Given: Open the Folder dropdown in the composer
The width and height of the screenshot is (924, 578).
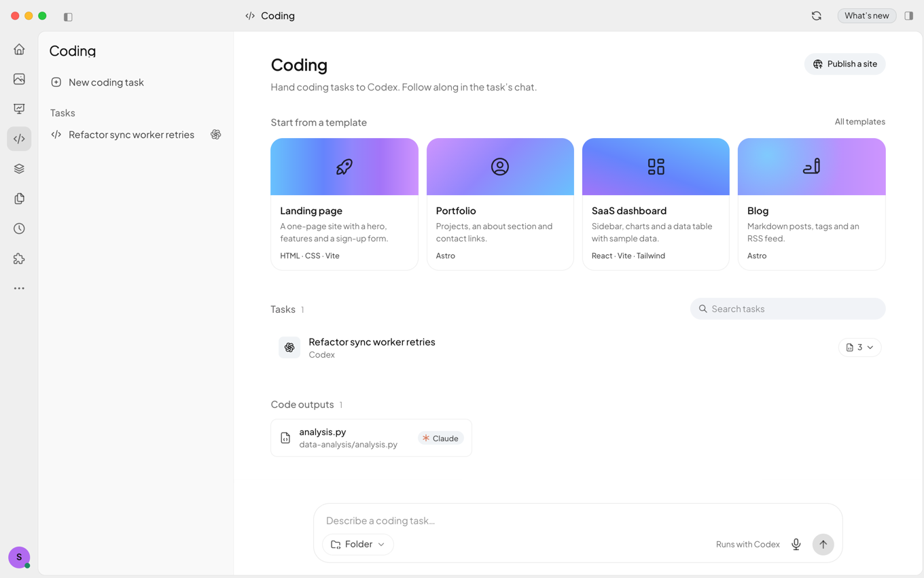Looking at the screenshot, I should 358,544.
